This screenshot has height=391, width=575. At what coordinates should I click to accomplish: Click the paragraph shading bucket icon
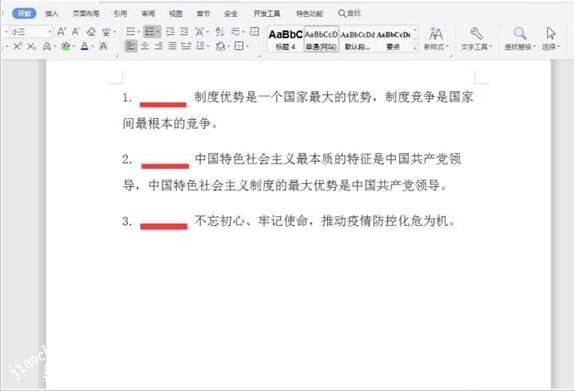(220, 46)
